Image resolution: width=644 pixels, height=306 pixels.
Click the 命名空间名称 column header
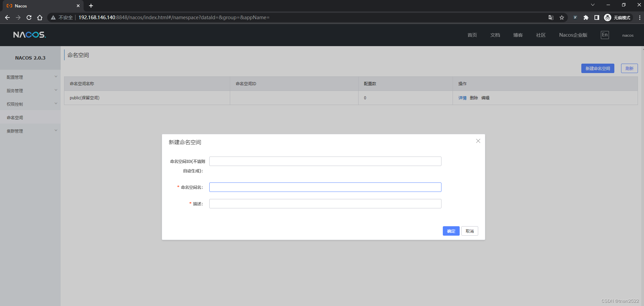[x=147, y=84]
